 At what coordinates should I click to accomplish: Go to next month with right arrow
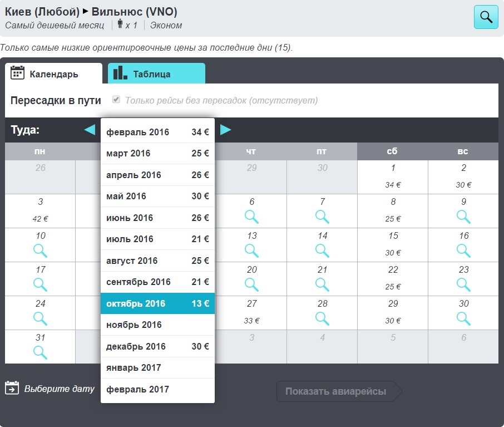point(226,130)
